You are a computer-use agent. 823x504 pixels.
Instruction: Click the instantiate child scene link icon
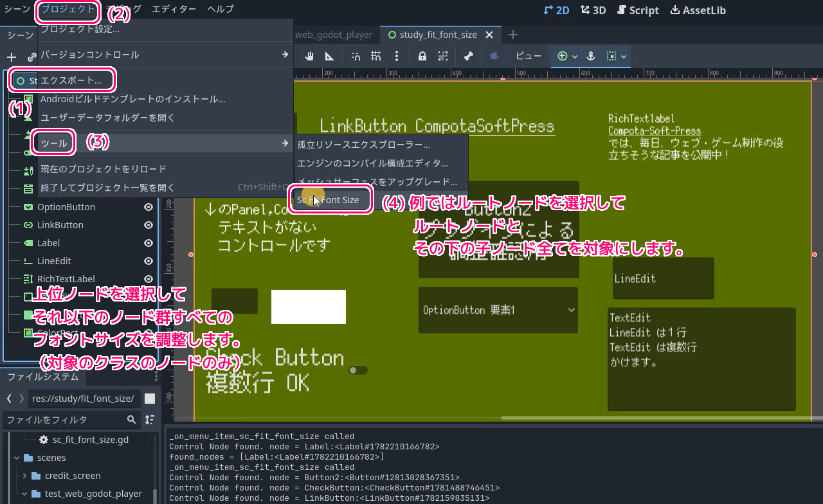click(32, 57)
